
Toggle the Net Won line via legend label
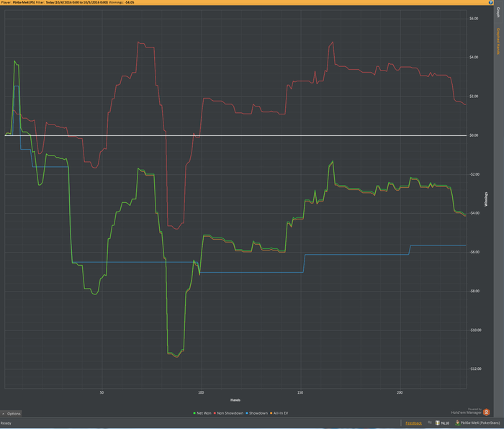[204, 413]
